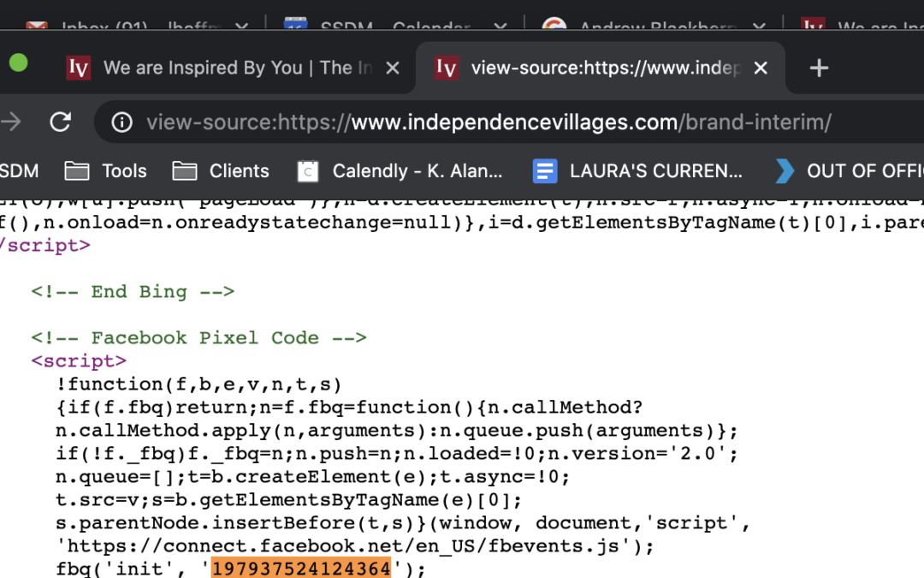The image size is (924, 578).
Task: Click the "<!-- End Bing -->" comment
Action: pyautogui.click(x=133, y=291)
